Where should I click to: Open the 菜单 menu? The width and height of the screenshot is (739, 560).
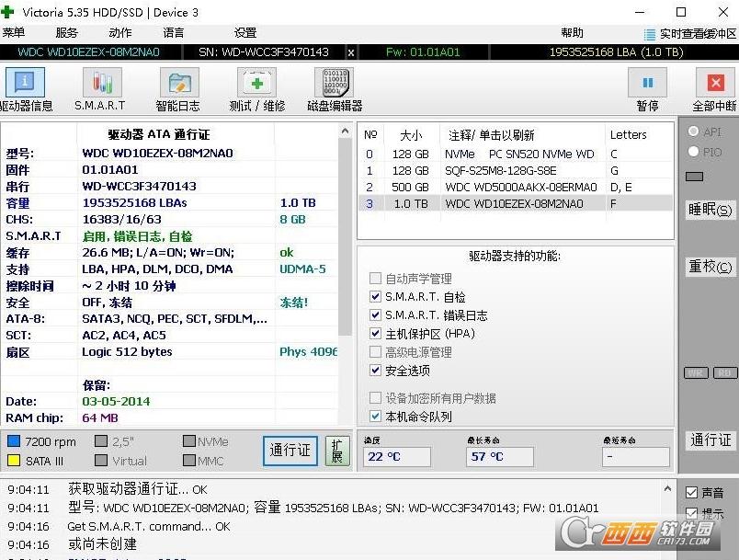14,32
